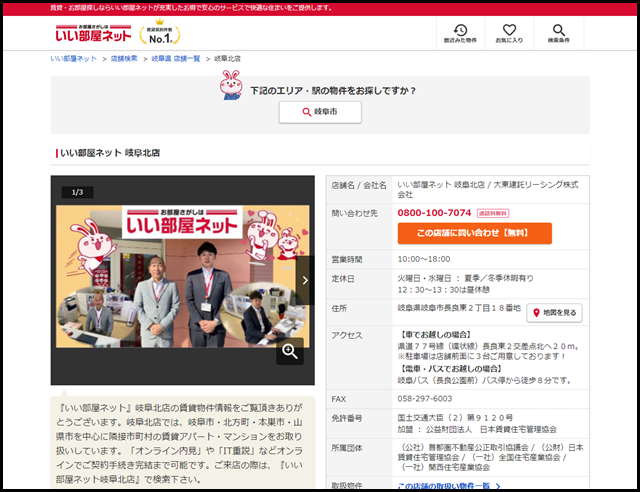Open favorites heart icon in header
Image resolution: width=640 pixels, height=492 pixels.
click(509, 33)
